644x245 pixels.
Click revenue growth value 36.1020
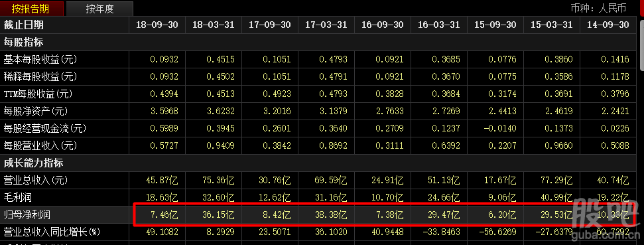pos(331,232)
